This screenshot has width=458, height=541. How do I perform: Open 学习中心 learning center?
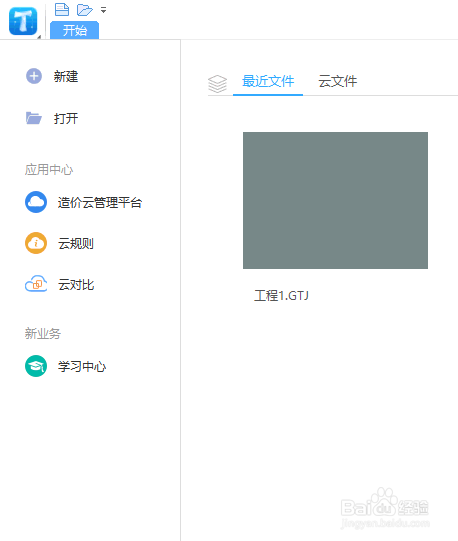click(82, 366)
